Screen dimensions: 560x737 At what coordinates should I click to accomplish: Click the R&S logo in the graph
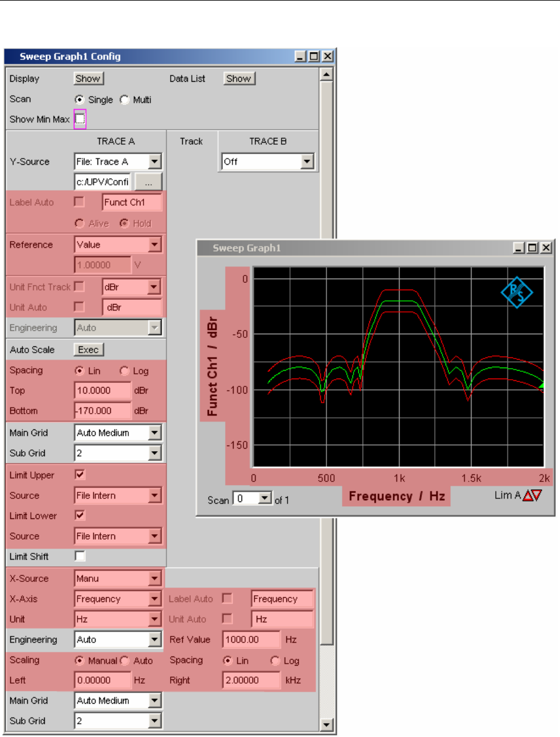pyautogui.click(x=516, y=292)
